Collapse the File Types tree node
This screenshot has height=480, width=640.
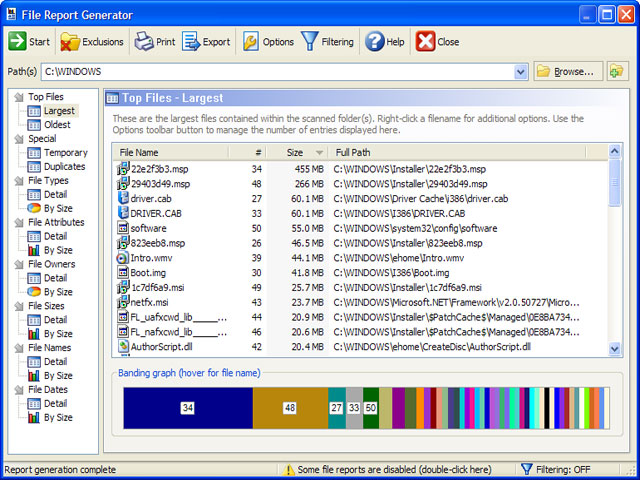pos(19,181)
